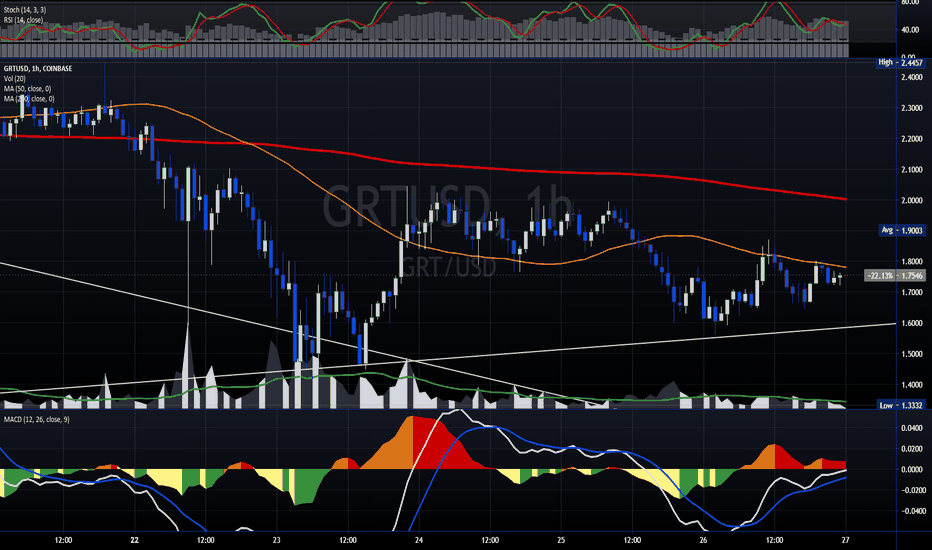Click the 1.8000 price axis value
Viewport: 932px width, 550px height.
[912, 262]
